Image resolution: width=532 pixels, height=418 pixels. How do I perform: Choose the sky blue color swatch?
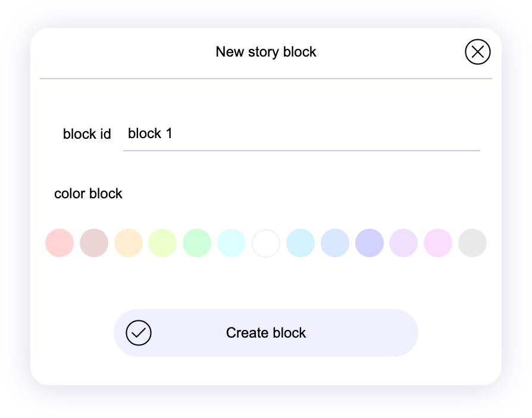[x=301, y=243]
